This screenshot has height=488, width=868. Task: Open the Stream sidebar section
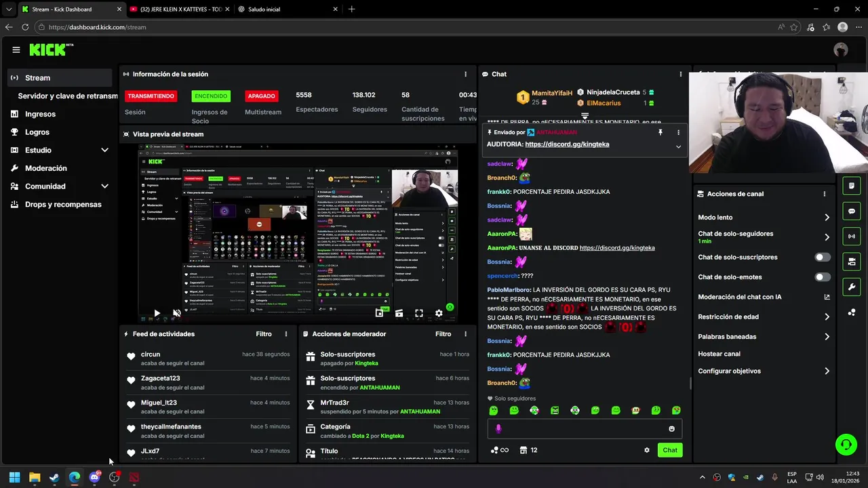pyautogui.click(x=60, y=78)
